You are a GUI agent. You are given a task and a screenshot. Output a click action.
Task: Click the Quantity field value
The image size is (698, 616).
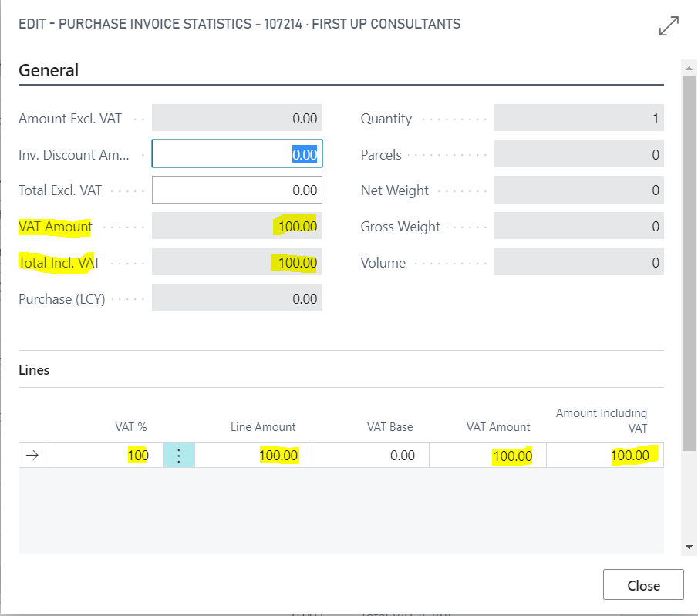[x=578, y=119]
